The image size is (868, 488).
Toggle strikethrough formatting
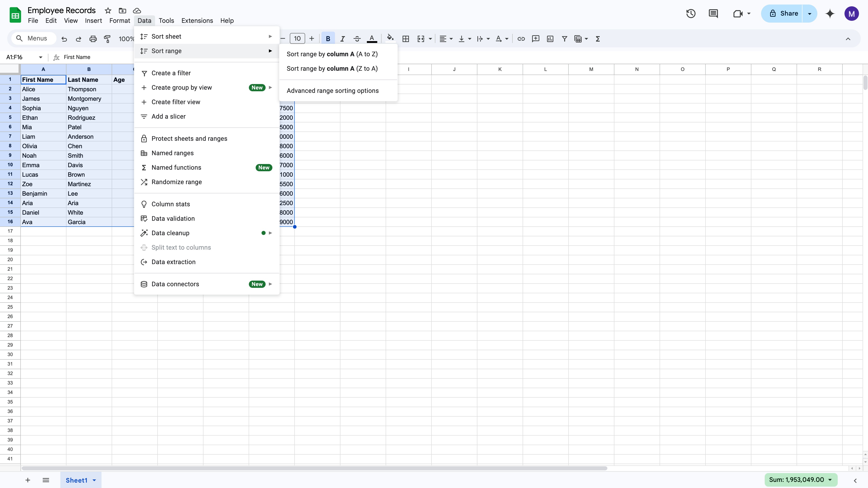click(x=357, y=39)
